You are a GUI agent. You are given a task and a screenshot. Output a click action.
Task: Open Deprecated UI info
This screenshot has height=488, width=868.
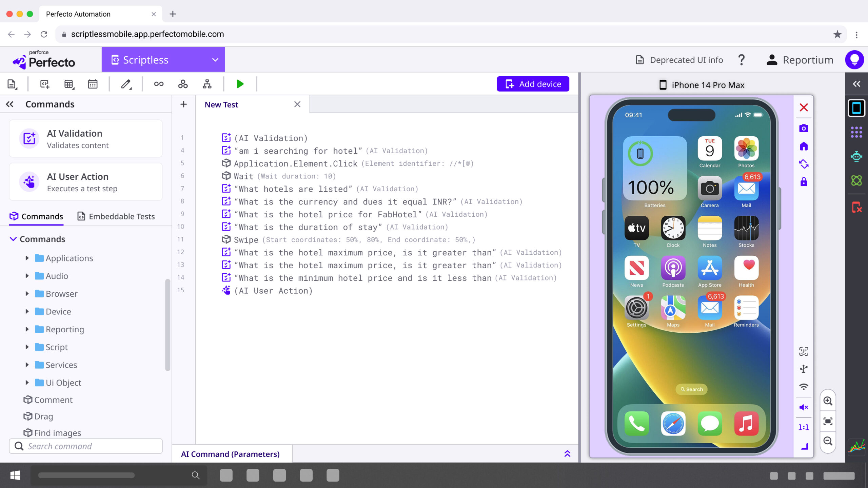pyautogui.click(x=679, y=60)
